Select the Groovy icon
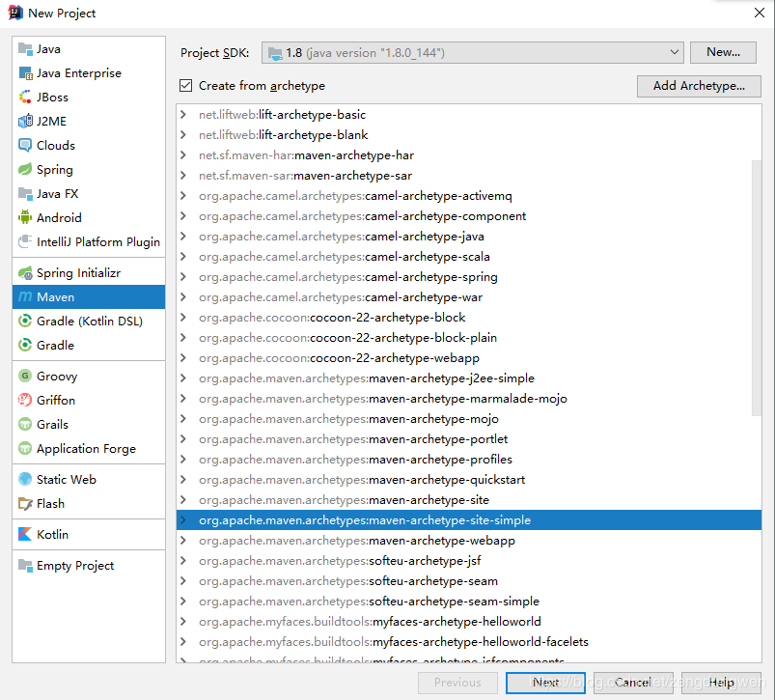 pyautogui.click(x=25, y=377)
